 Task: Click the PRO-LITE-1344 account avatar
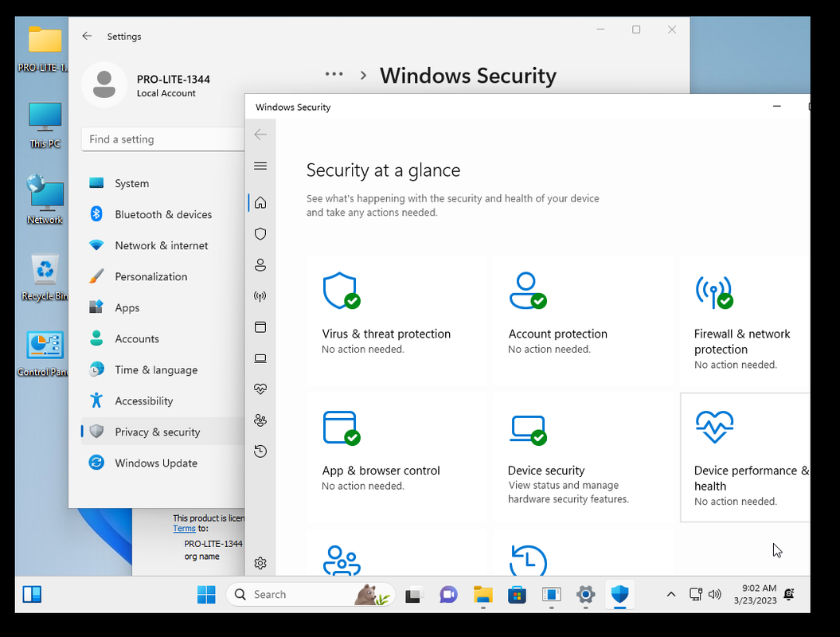click(x=104, y=84)
